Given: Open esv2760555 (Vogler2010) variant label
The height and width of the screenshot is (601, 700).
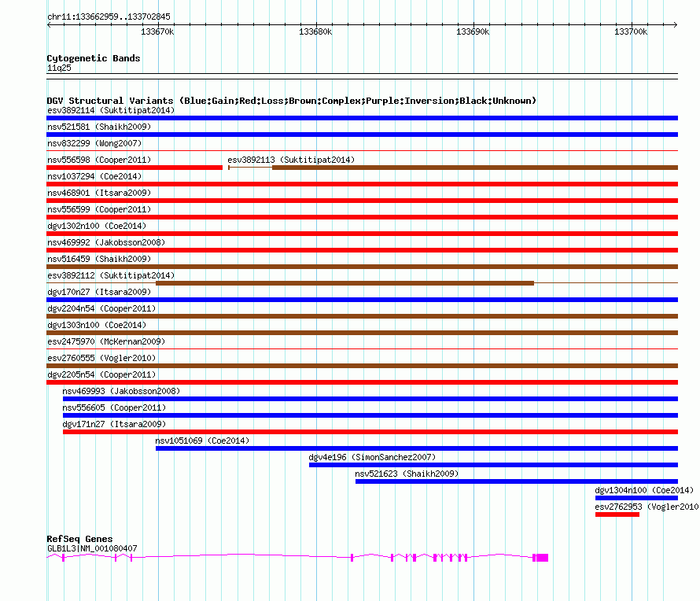Looking at the screenshot, I should [101, 358].
